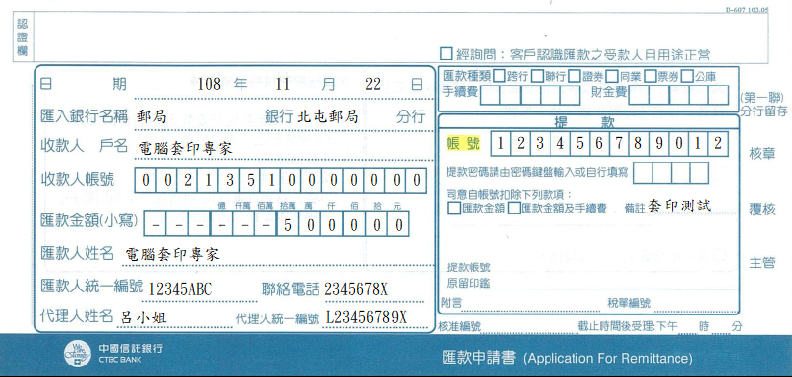Click the (第一聯) 分行留存 copy label

[x=764, y=104]
